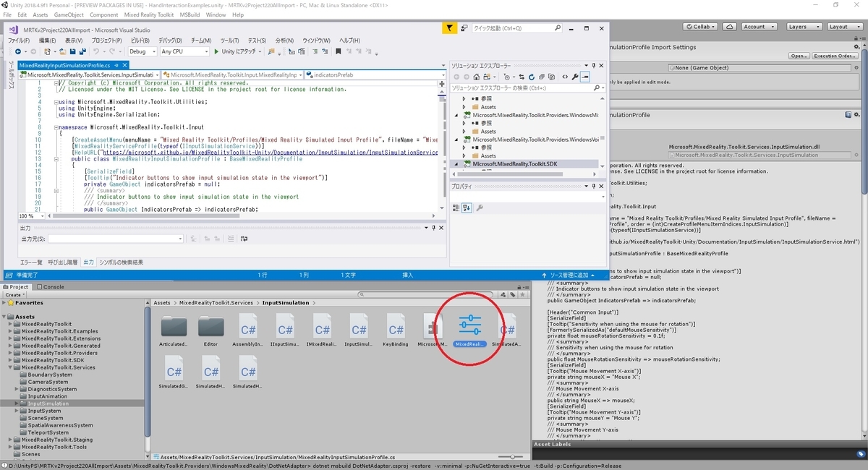Expand MixedRealityToolkit.Examples folder in Unity tree
868x470 pixels.
[x=12, y=331]
